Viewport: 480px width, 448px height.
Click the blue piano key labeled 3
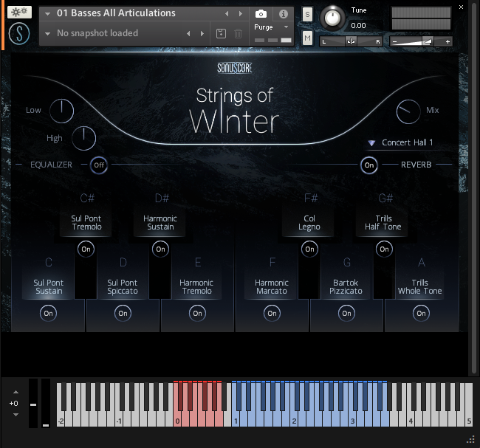click(x=352, y=421)
